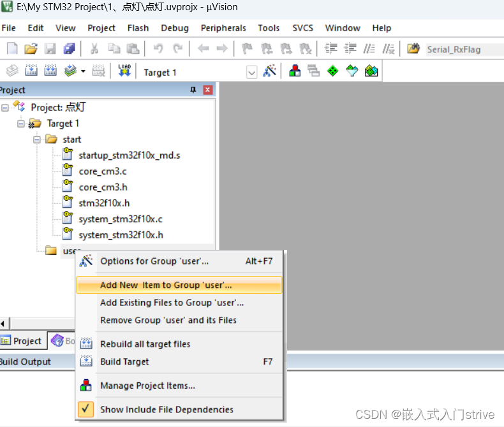The width and height of the screenshot is (504, 427).
Task: Click the Select Software Packs icon
Action: click(x=352, y=71)
